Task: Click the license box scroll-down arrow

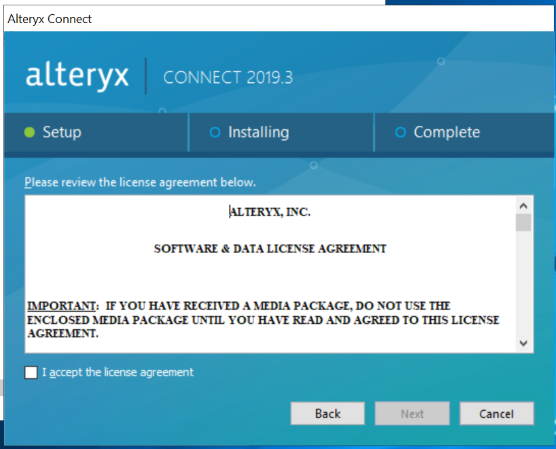Action: (523, 343)
